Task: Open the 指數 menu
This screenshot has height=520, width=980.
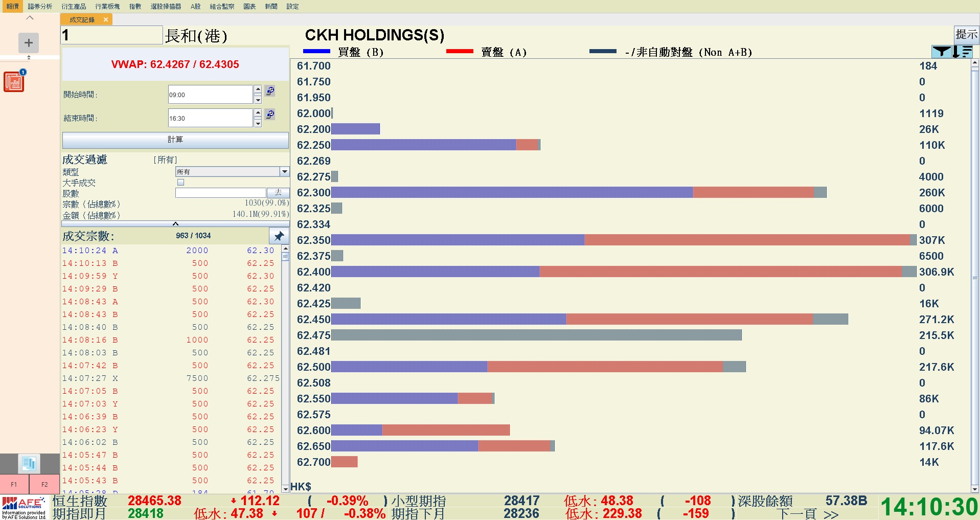Action: pos(135,6)
